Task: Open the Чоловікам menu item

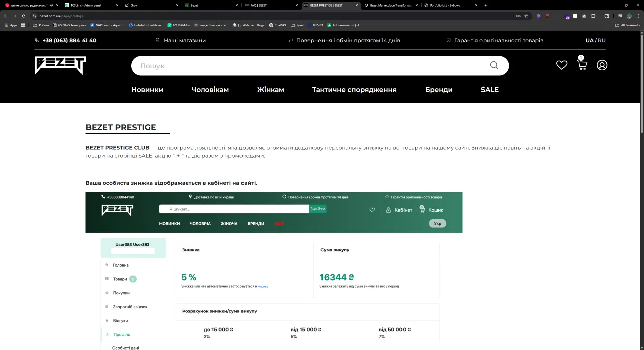Action: [210, 90]
